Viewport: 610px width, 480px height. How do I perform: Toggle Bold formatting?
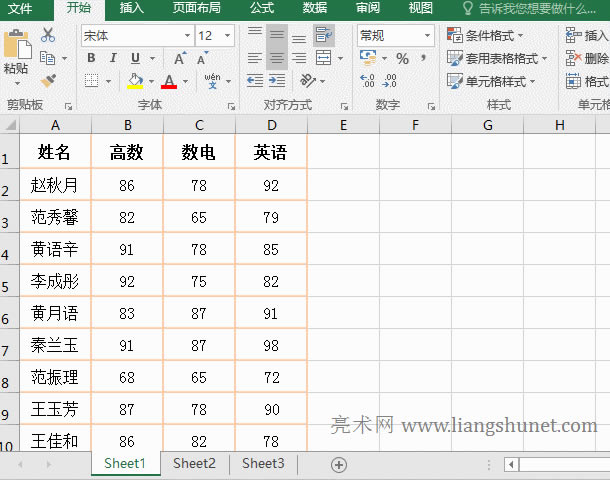(91, 59)
